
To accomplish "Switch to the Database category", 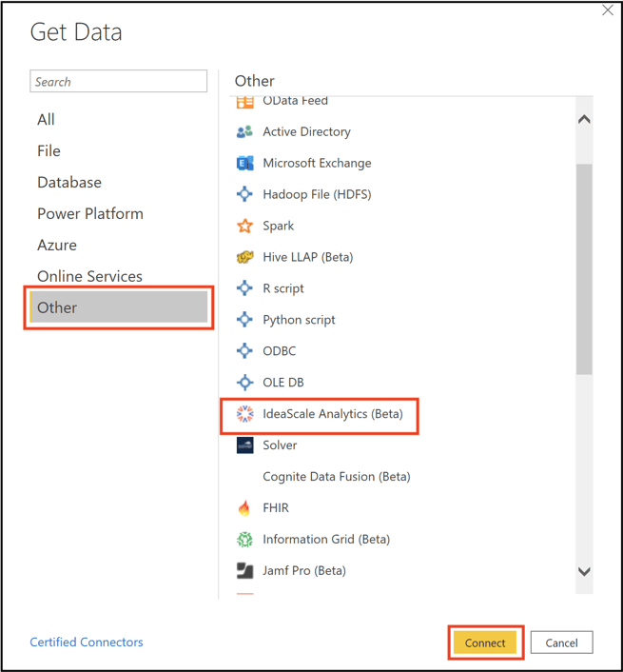I will [x=69, y=182].
